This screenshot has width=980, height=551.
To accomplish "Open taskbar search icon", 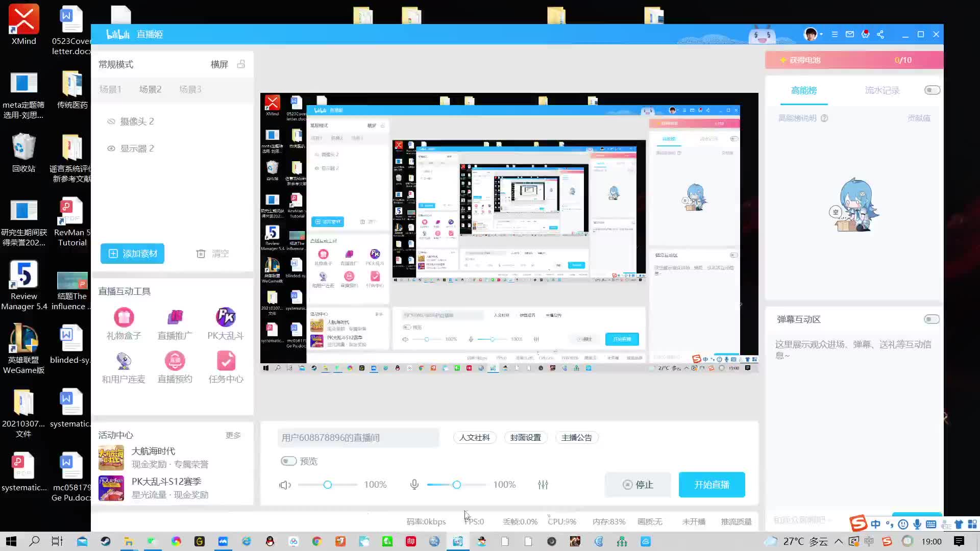I will click(x=34, y=541).
